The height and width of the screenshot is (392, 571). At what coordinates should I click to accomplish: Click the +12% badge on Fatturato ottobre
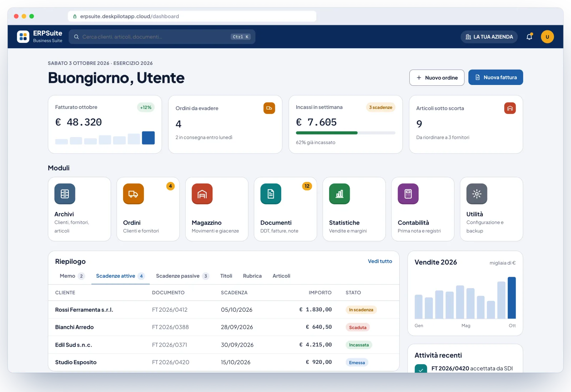point(146,107)
